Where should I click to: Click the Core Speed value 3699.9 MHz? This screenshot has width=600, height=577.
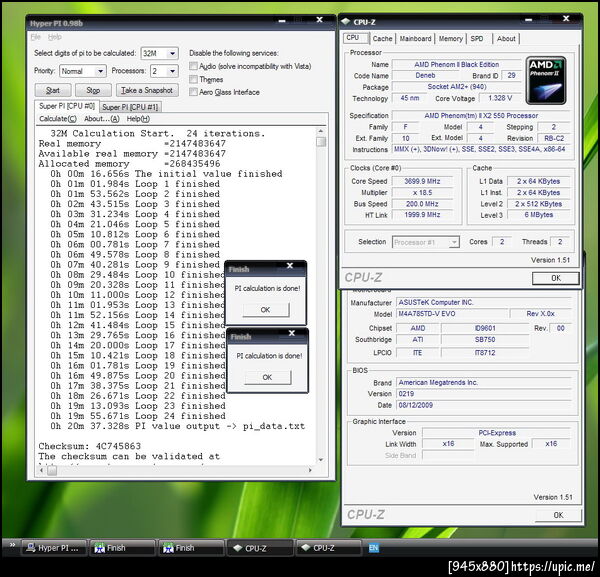pyautogui.click(x=422, y=181)
